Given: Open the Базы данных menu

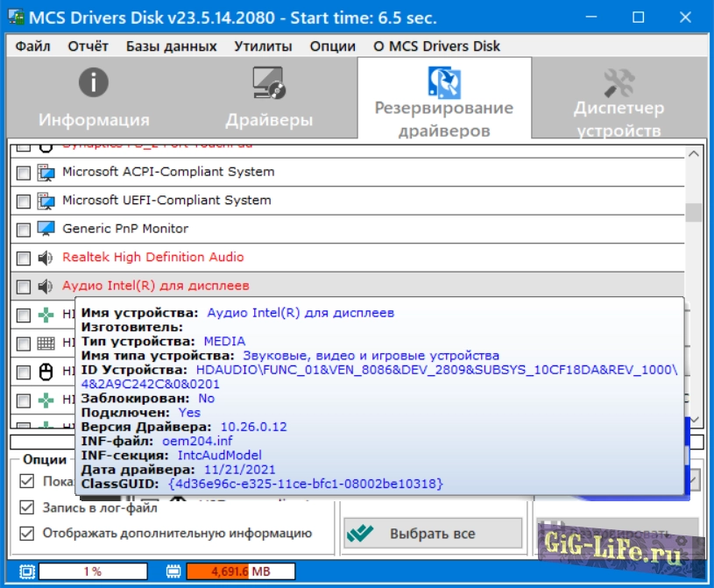Looking at the screenshot, I should tap(171, 46).
